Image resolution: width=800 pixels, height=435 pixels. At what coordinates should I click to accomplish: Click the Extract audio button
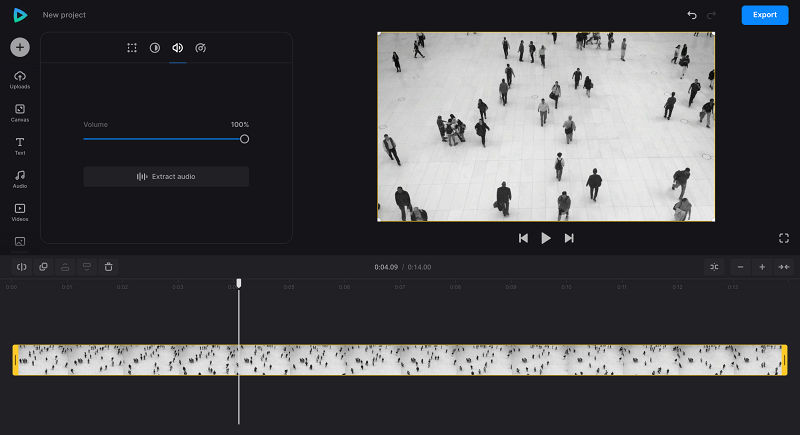(166, 176)
